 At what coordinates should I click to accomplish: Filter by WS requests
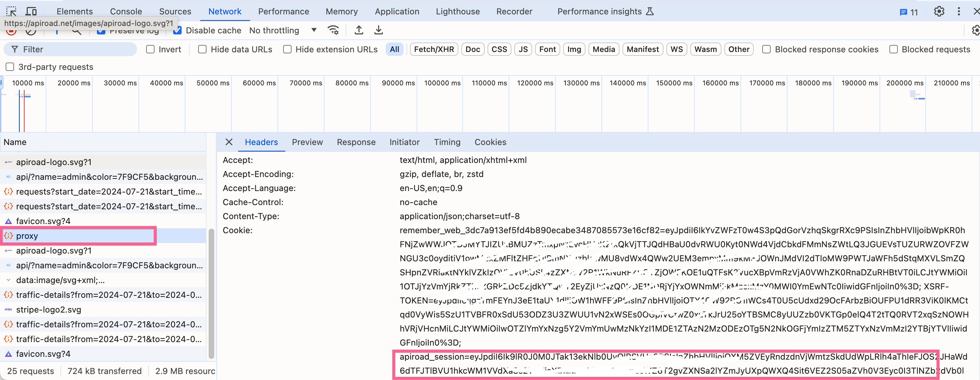[677, 50]
